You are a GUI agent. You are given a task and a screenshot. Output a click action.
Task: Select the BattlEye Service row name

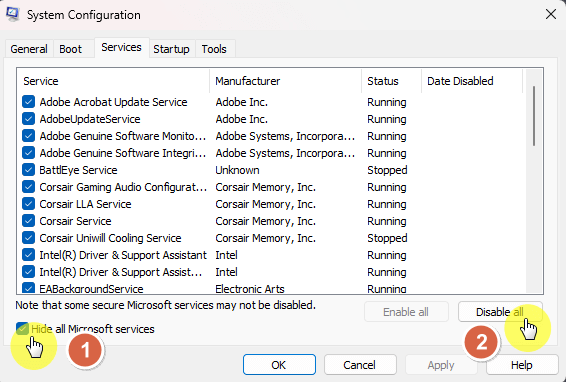[78, 170]
